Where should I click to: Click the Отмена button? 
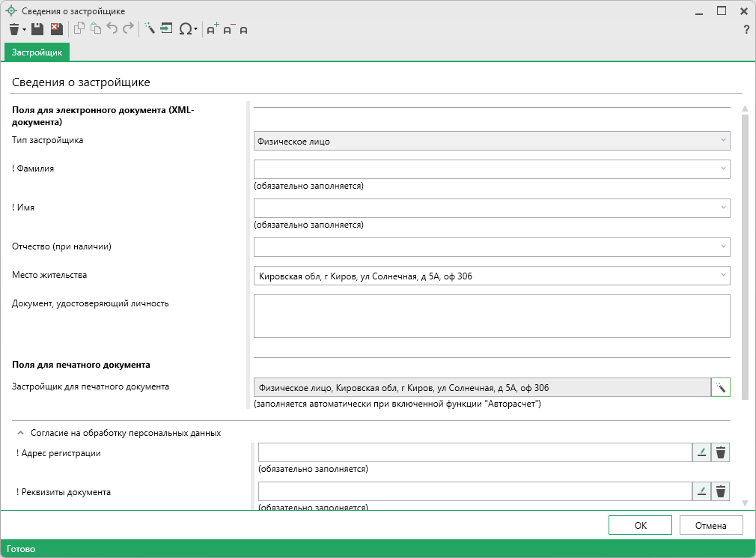pos(710,526)
